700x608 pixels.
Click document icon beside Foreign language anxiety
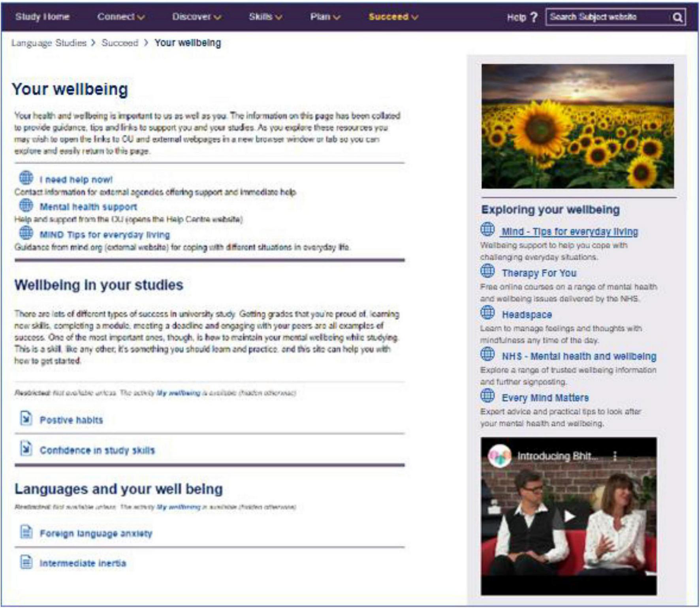point(26,532)
